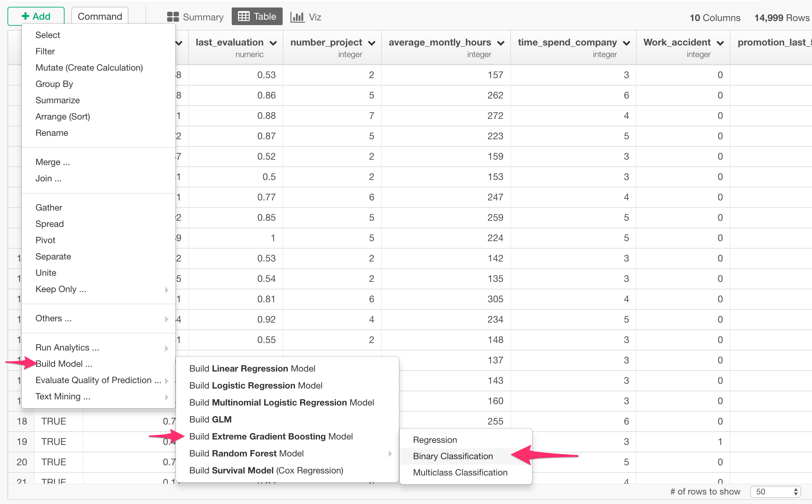Choose Binary Classification option
Screen dimensions: 812x504
coord(453,456)
